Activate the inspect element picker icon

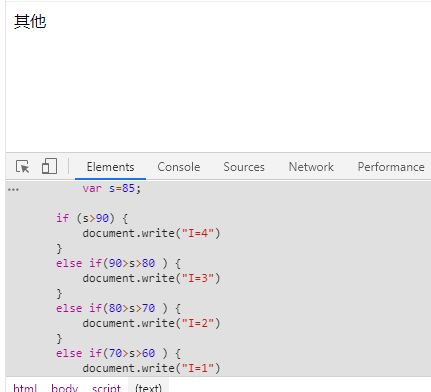tap(23, 166)
